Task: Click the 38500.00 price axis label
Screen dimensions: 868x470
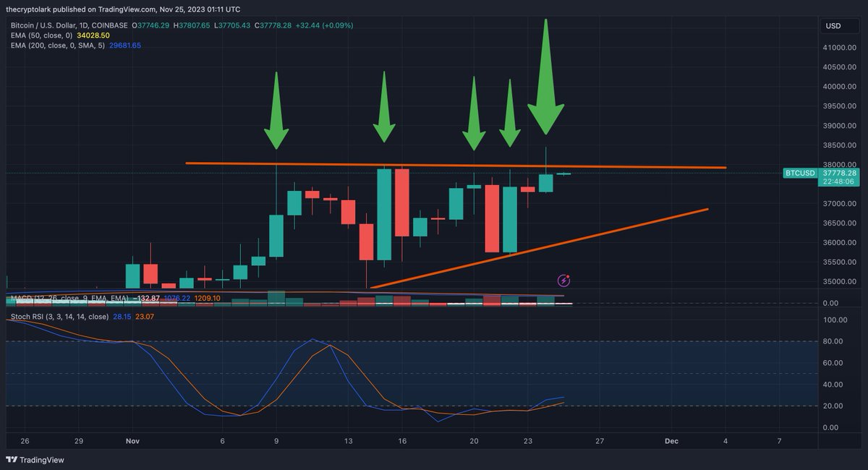Action: pyautogui.click(x=841, y=145)
